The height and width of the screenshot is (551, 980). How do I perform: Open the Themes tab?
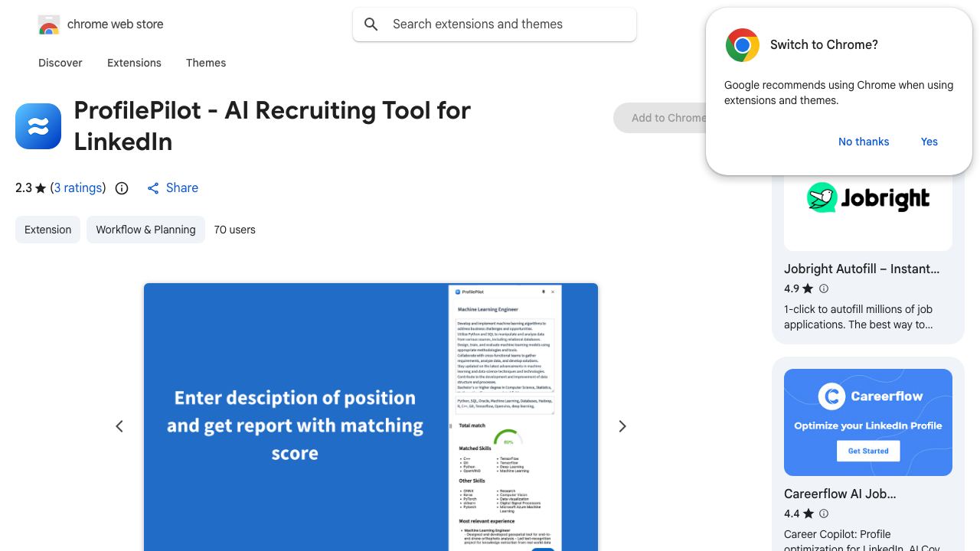click(x=206, y=63)
